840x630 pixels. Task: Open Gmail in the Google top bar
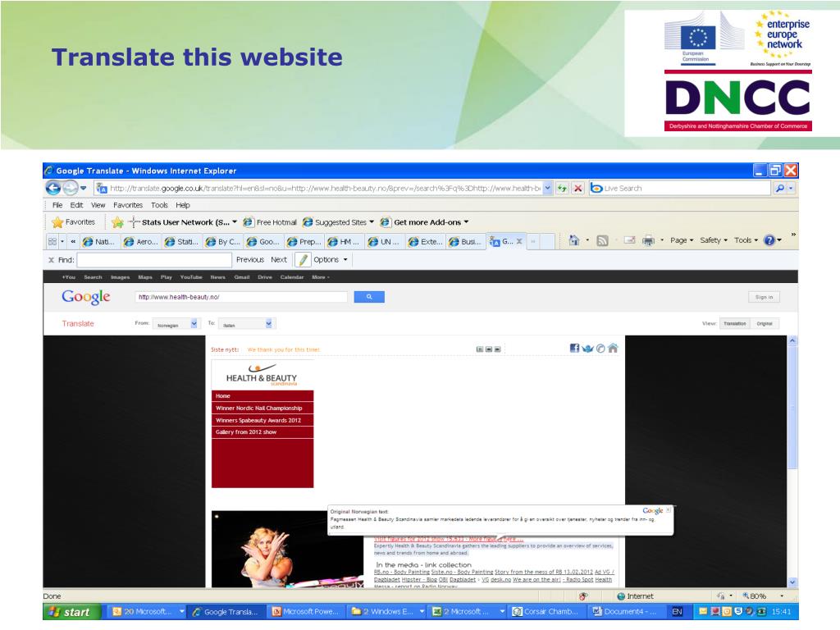(x=242, y=277)
